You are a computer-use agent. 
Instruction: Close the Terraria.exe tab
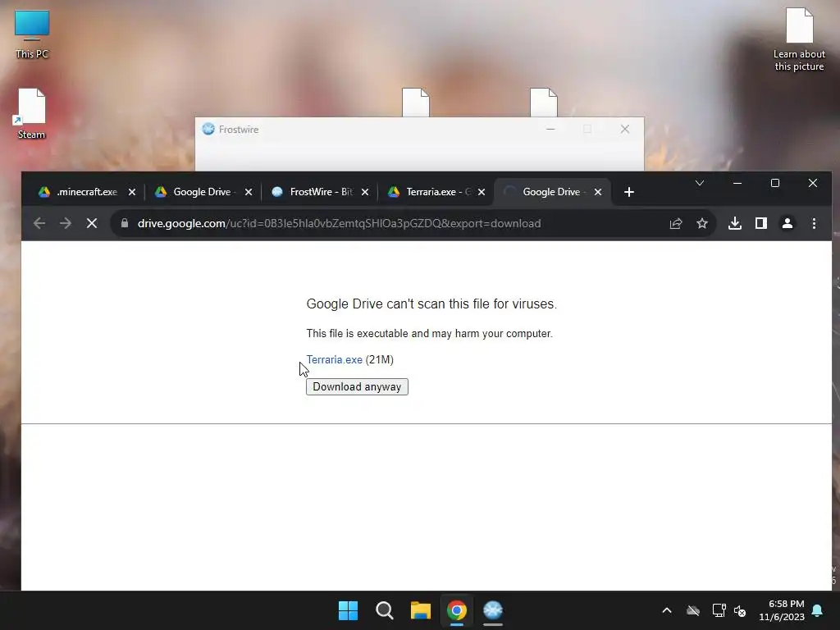tap(482, 192)
